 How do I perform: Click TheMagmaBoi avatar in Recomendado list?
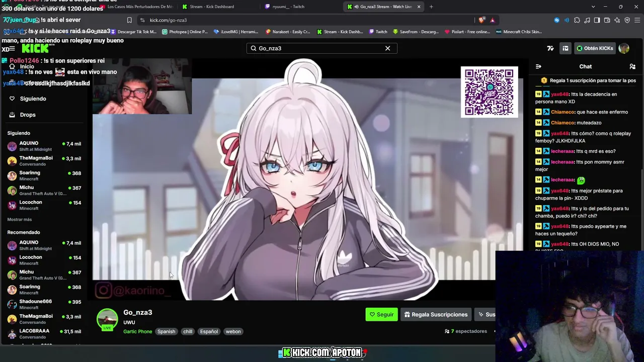point(12,319)
